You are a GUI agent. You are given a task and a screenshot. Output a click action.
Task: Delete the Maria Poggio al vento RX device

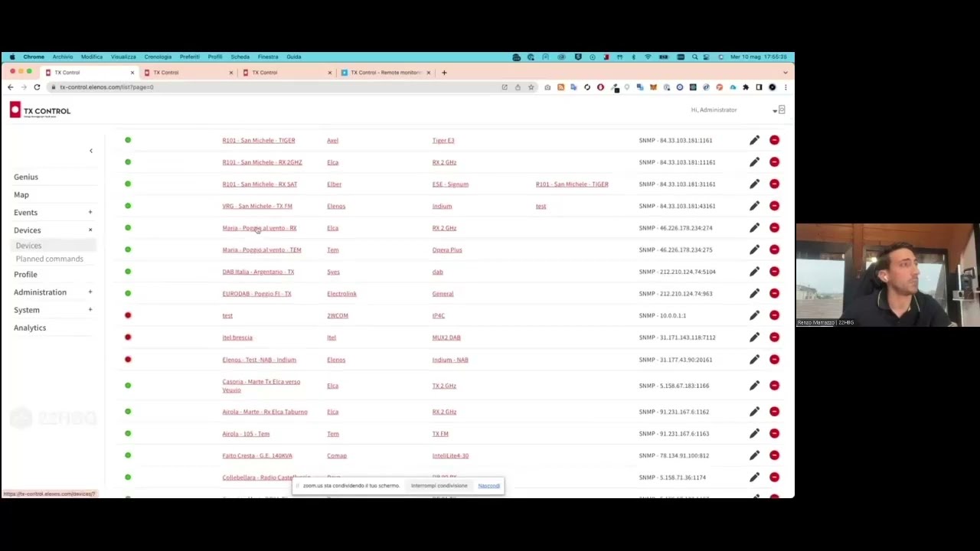(774, 228)
